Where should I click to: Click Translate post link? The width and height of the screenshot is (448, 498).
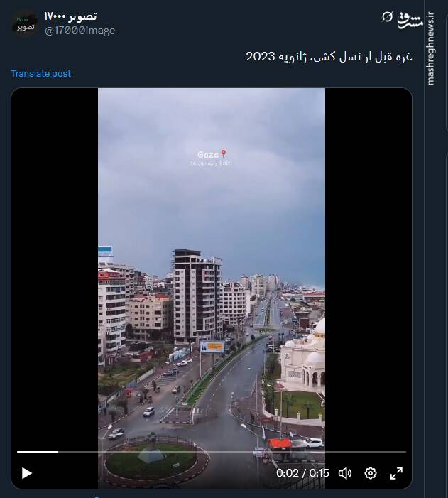coord(41,74)
